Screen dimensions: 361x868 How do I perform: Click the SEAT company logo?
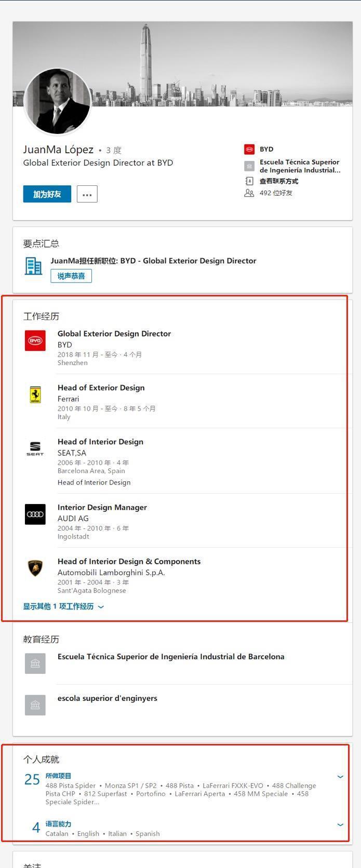[35, 449]
